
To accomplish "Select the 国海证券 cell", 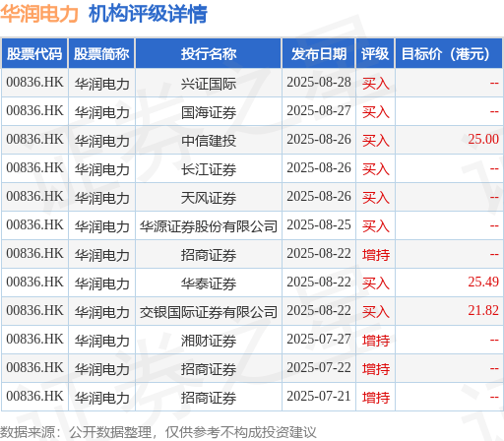I will point(209,112).
